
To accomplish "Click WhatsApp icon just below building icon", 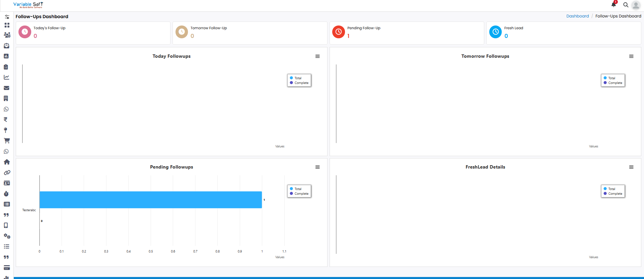I will point(6,109).
